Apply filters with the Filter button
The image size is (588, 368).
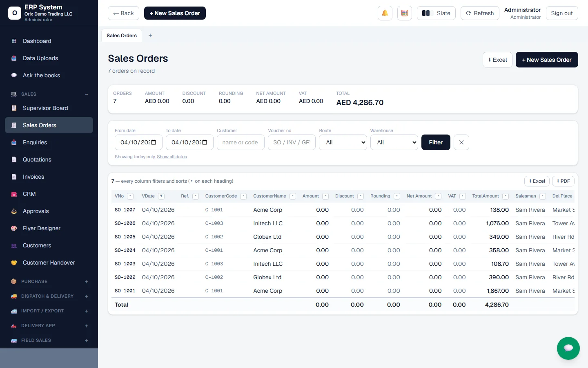pos(436,142)
